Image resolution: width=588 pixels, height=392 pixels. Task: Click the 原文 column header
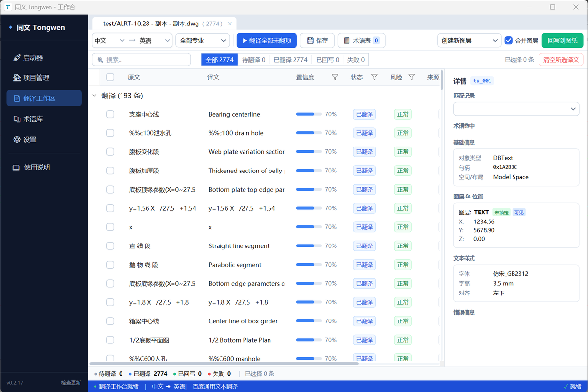134,77
